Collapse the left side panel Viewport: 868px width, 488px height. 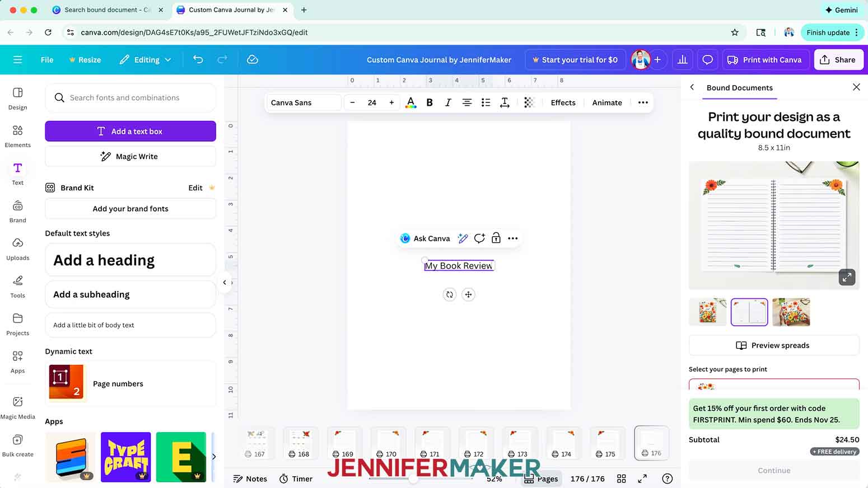click(225, 283)
